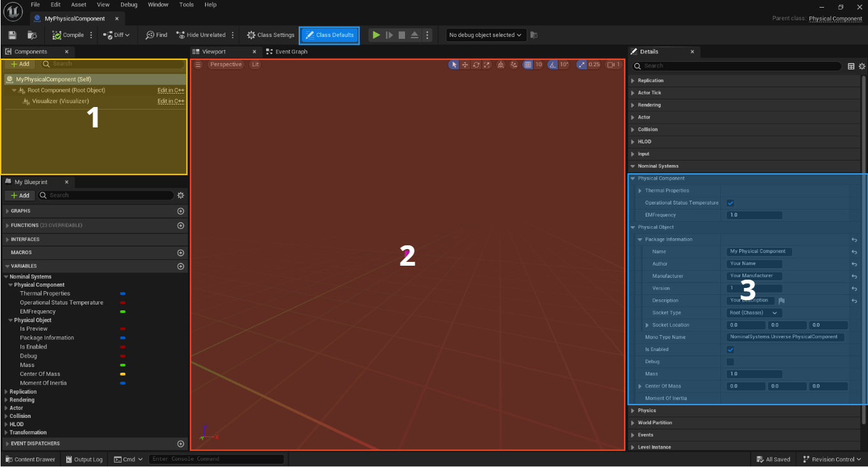Open the Edit menu
The width and height of the screenshot is (868, 467).
[56, 4]
